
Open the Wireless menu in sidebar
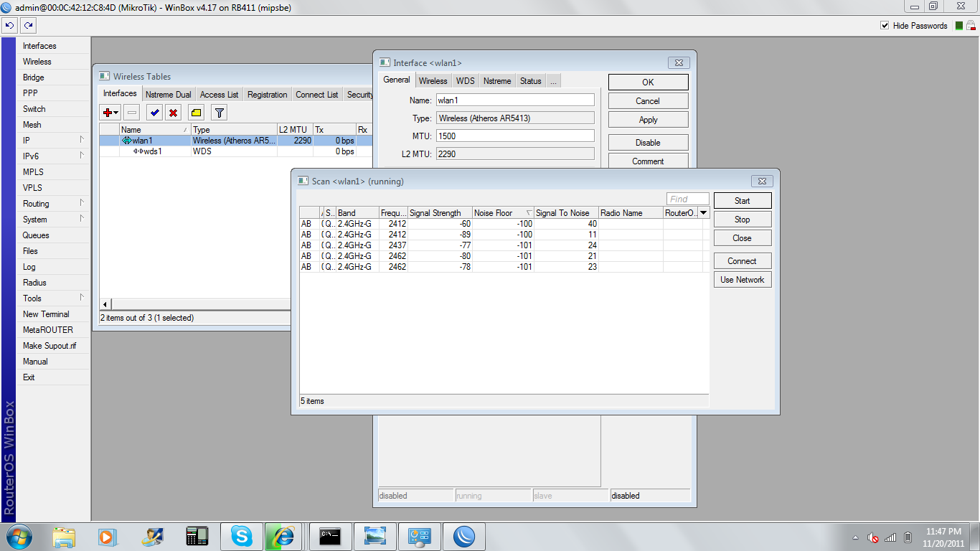37,62
